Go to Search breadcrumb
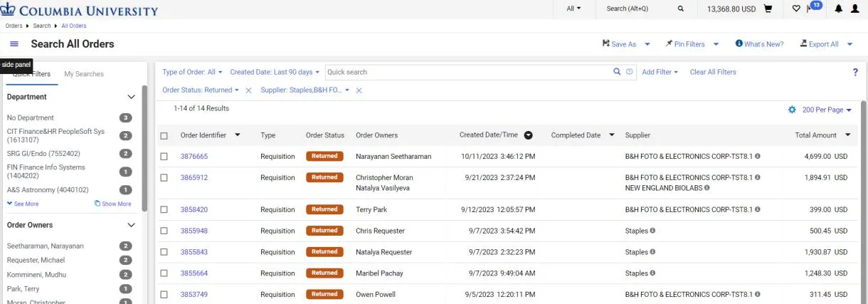The height and width of the screenshot is (304, 868). 42,26
